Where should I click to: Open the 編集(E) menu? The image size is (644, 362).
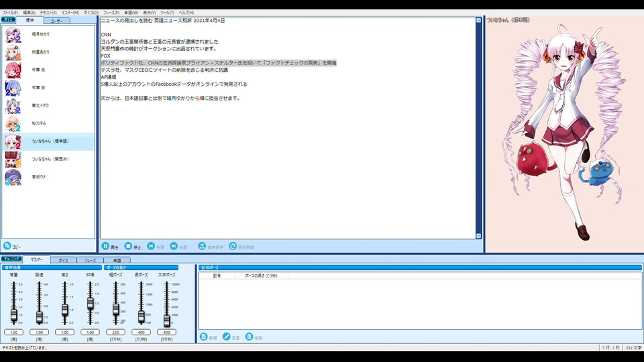29,13
